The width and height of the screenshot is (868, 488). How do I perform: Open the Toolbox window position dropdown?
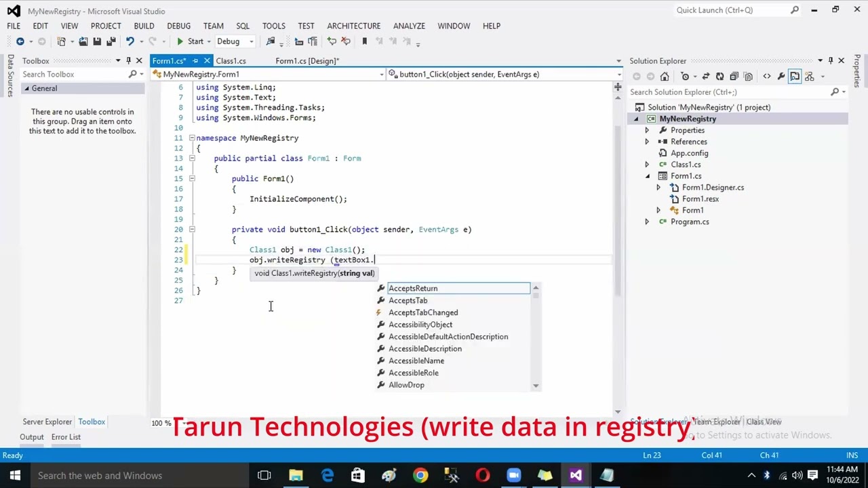tap(118, 60)
